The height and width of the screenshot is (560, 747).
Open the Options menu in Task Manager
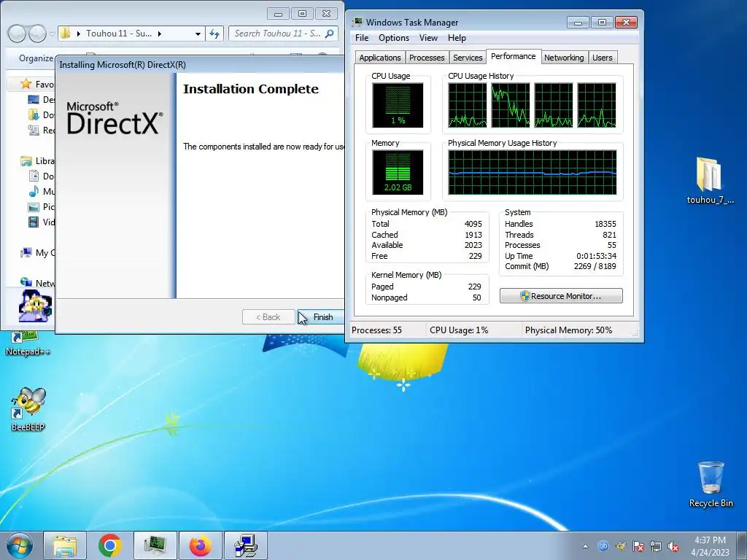point(393,38)
